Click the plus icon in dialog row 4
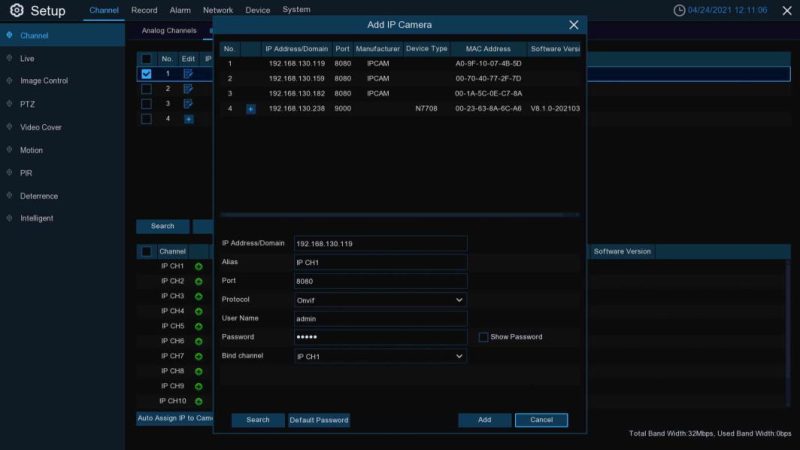Image resolution: width=800 pixels, height=450 pixels. (x=250, y=109)
